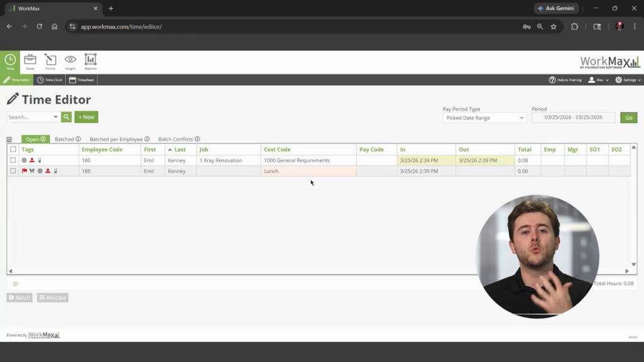Click the red flag tag on Lunch row
Viewport: 644px width, 362px height.
25,171
